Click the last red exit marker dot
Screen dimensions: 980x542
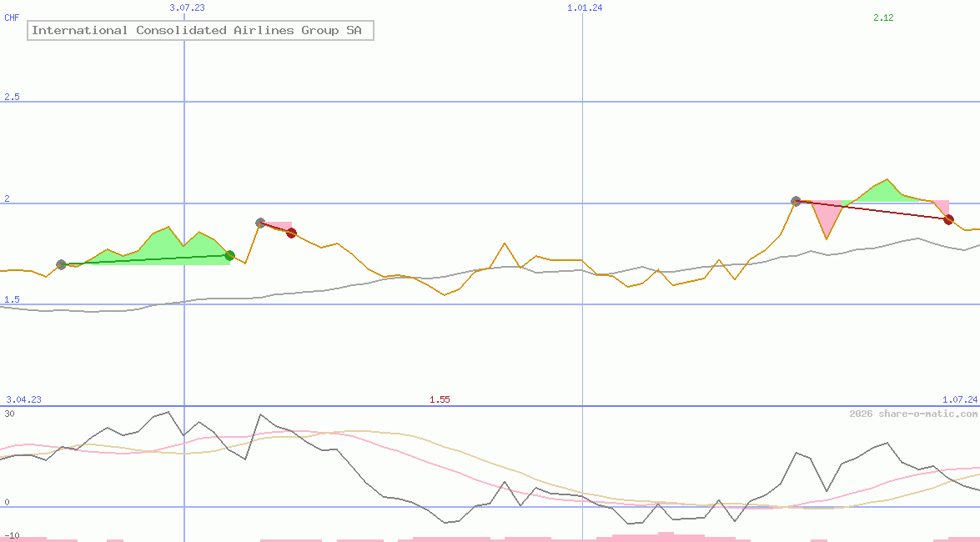point(948,219)
